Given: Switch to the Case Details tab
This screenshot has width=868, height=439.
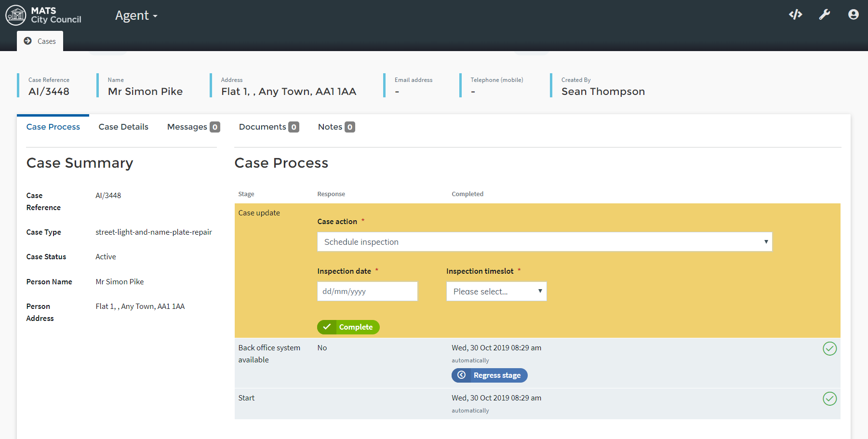Looking at the screenshot, I should (123, 127).
